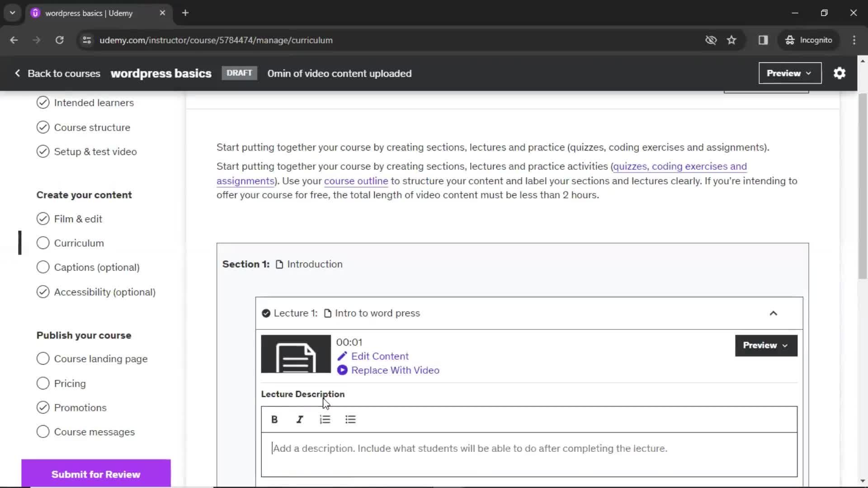
Task: Click Submit for Review button
Action: 96,474
